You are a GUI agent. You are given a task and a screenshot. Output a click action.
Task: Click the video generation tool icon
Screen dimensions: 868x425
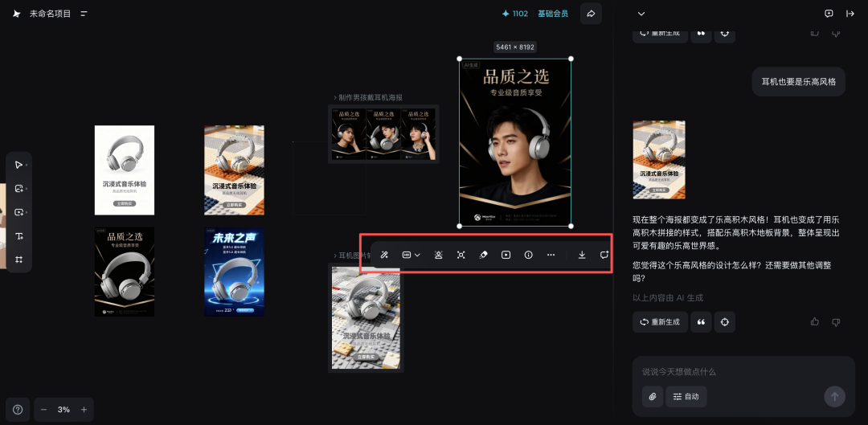pyautogui.click(x=18, y=212)
